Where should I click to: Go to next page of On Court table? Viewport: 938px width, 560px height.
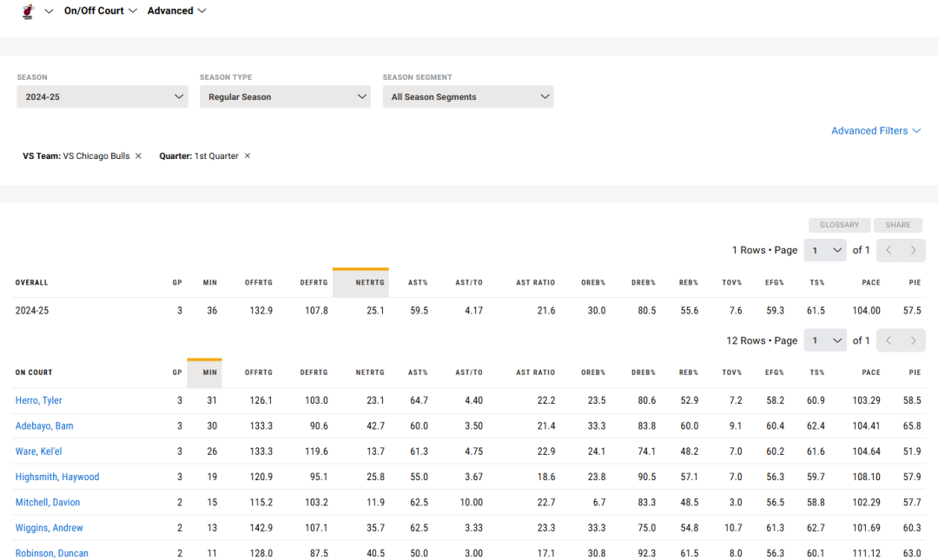[914, 340]
